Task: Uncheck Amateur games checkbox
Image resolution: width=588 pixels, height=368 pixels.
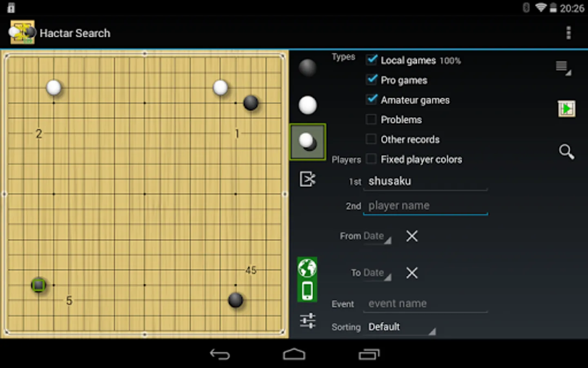Action: [371, 99]
